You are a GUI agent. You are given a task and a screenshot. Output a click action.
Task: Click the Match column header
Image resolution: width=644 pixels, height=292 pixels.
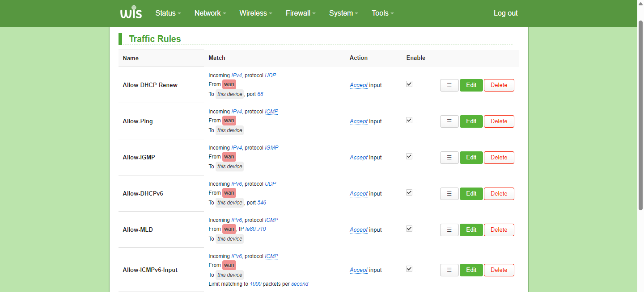pyautogui.click(x=217, y=58)
